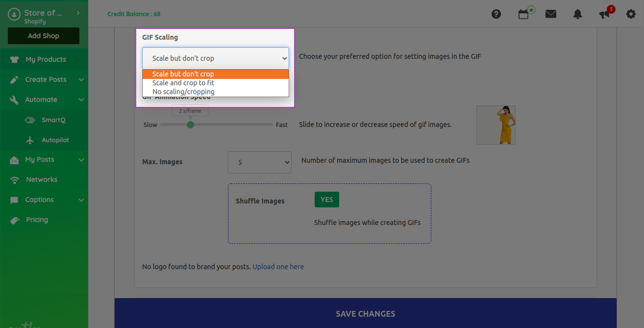Click the notification bell icon
The image size is (644, 328).
578,14
